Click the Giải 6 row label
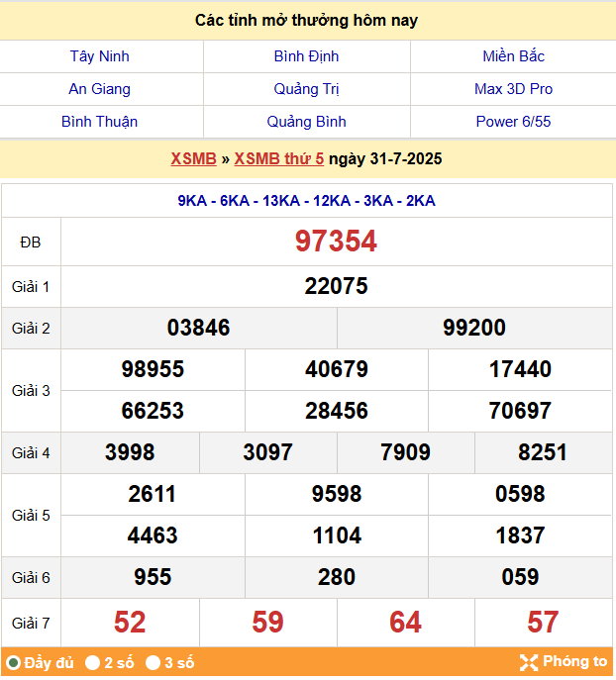 (31, 578)
